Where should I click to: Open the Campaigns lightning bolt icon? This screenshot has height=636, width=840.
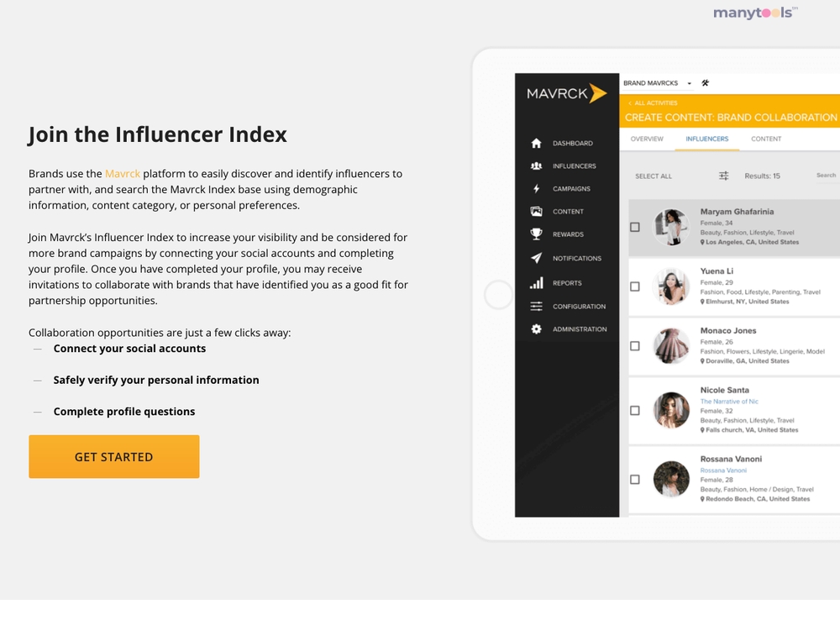pyautogui.click(x=536, y=188)
